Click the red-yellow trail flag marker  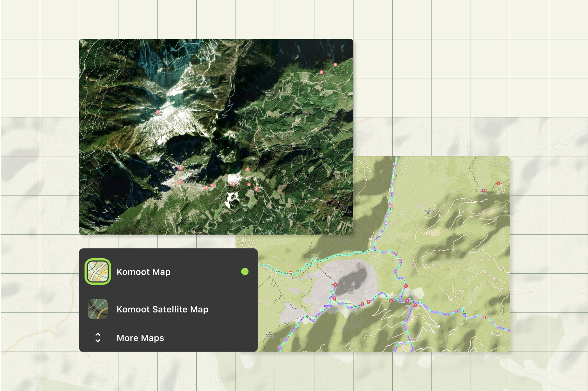click(x=485, y=317)
